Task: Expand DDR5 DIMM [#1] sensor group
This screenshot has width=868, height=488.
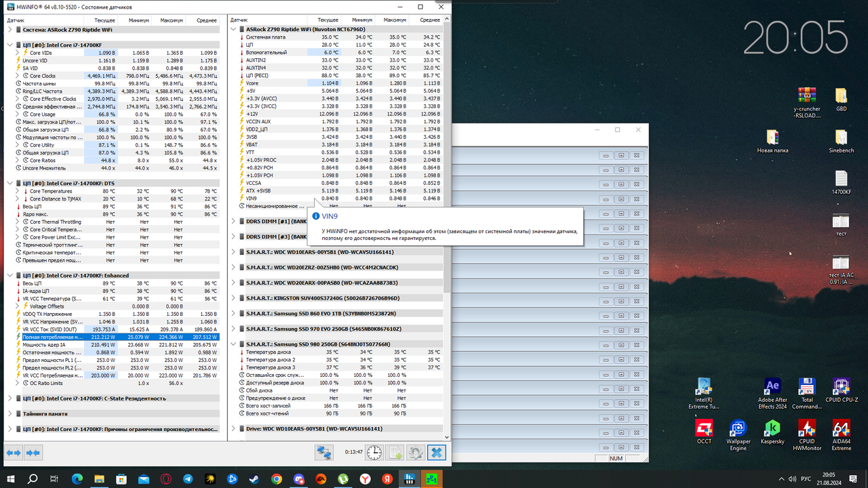Action: 233,221
